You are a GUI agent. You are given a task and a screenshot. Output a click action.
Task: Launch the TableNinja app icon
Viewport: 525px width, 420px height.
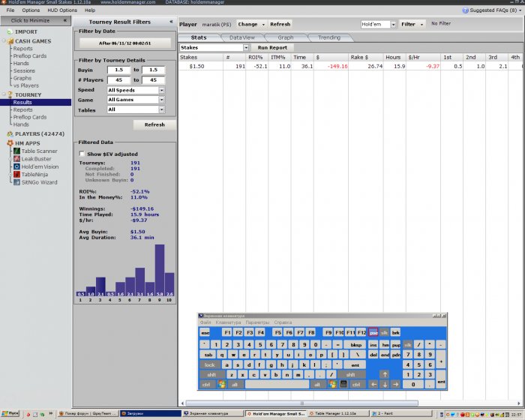pos(16,174)
